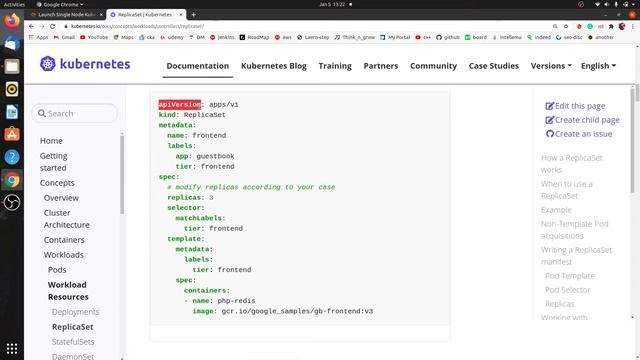
Task: Jump to Pod Template section
Action: point(570,276)
